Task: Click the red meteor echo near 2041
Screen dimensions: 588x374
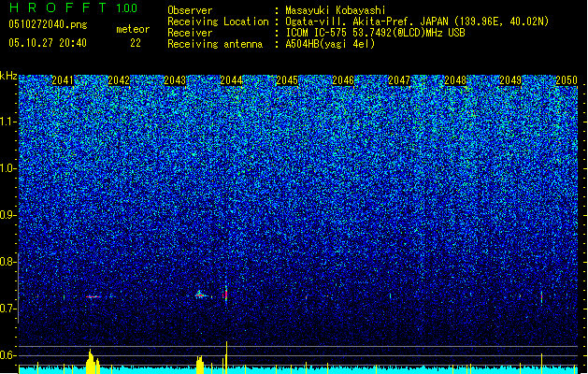Action: tap(93, 296)
